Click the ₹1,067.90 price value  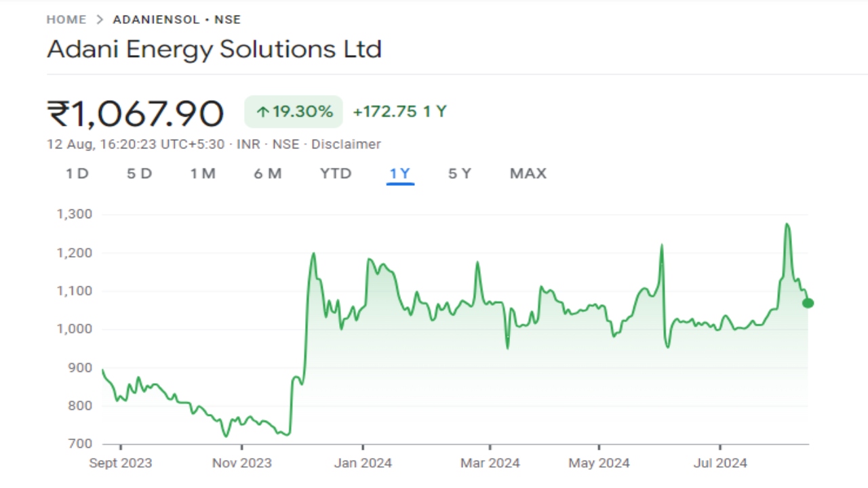[x=135, y=114]
